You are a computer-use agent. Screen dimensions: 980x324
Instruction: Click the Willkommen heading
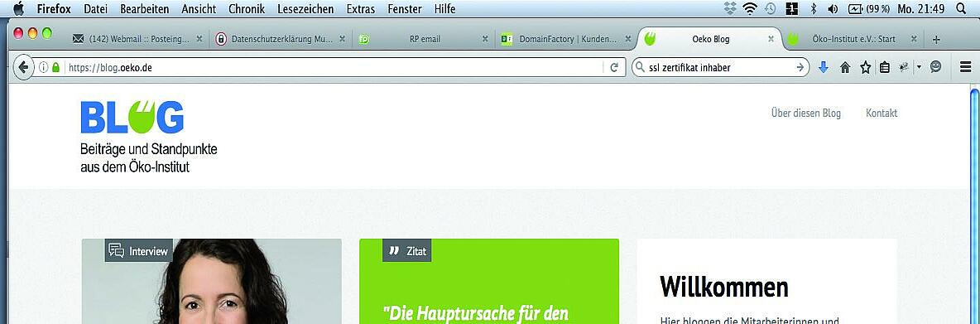pos(723,287)
